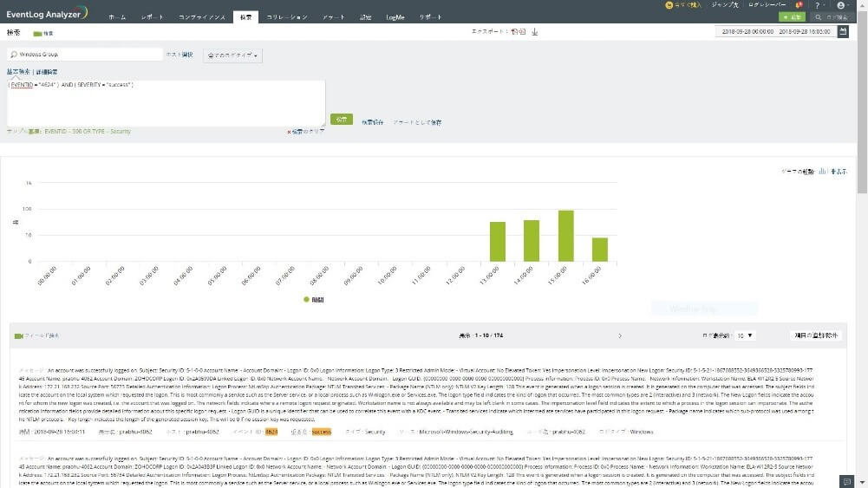Open the 設定 tab
868x488 pixels.
point(365,17)
